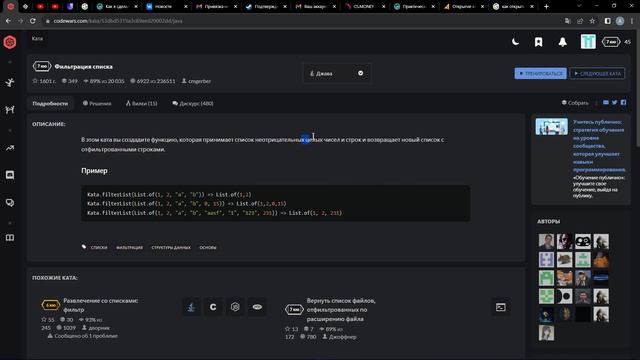Click the star rating 1601 stat
This screenshot has height=360, width=640.
click(44, 81)
